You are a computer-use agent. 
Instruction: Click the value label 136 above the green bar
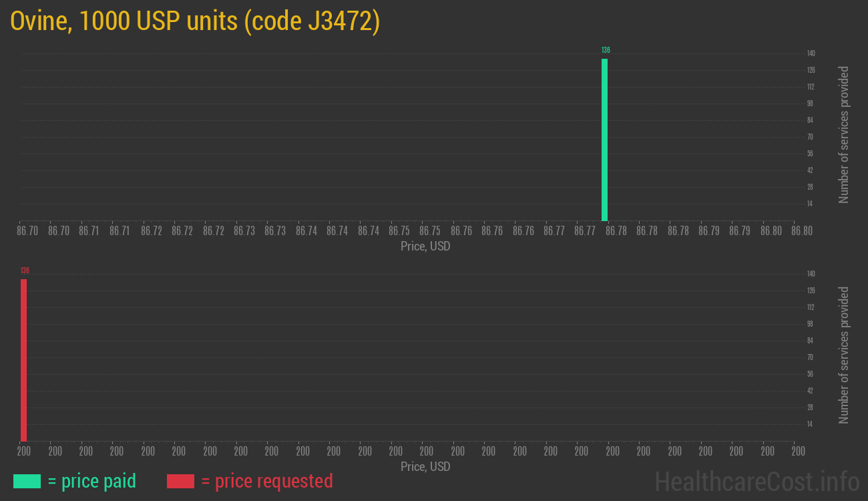605,49
